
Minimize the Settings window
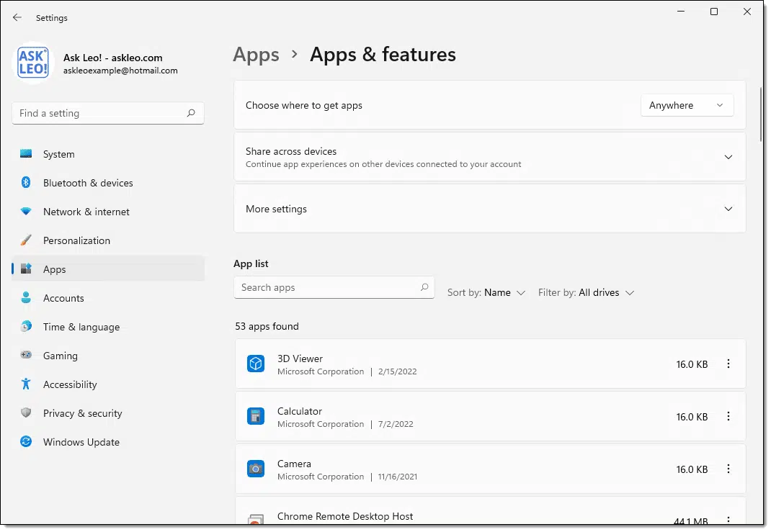(x=681, y=12)
